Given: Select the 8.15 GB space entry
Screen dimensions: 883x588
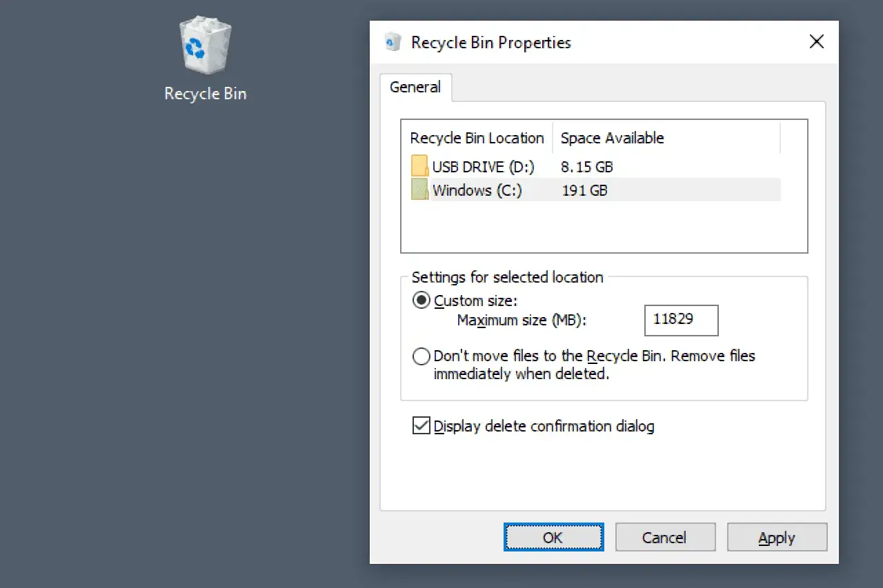Looking at the screenshot, I should [x=586, y=167].
